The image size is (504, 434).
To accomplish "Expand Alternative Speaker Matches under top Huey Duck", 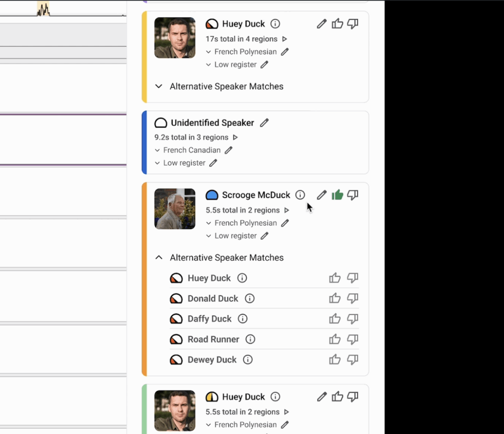I will [x=158, y=87].
